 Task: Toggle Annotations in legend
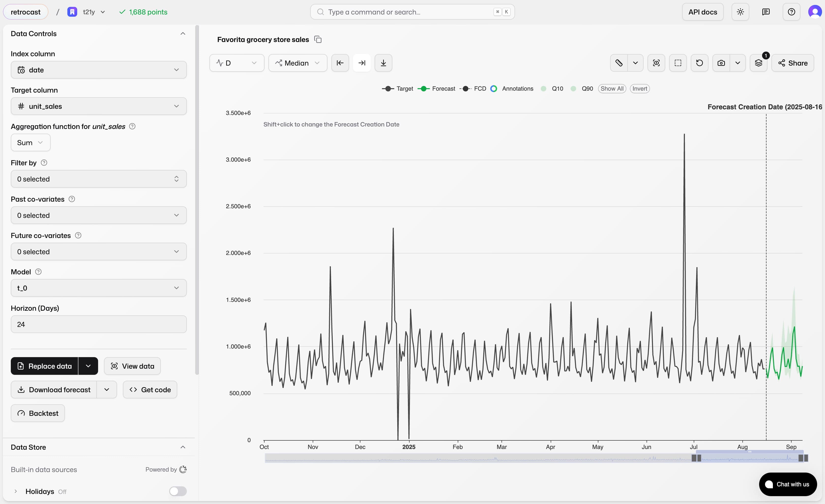pyautogui.click(x=512, y=89)
